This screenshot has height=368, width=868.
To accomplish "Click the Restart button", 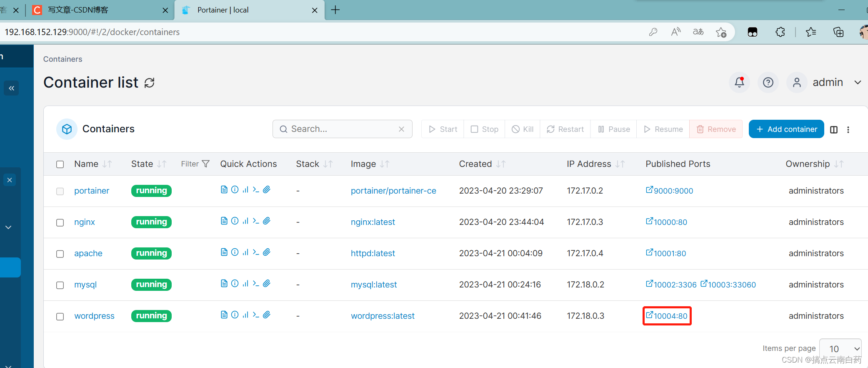I will click(x=565, y=129).
